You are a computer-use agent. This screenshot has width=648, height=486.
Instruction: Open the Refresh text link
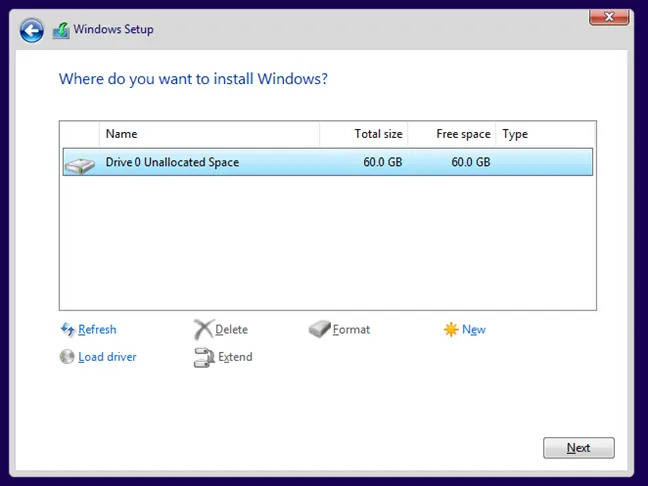coord(97,330)
